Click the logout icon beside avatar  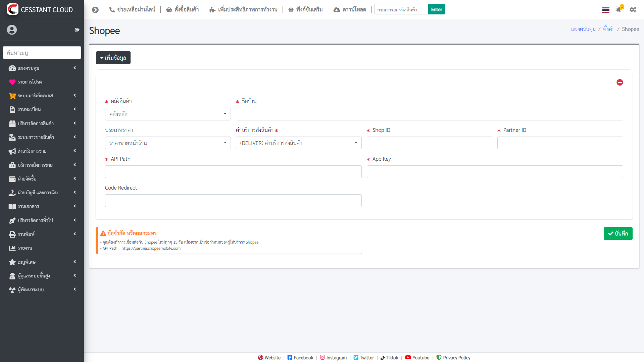coord(77,30)
